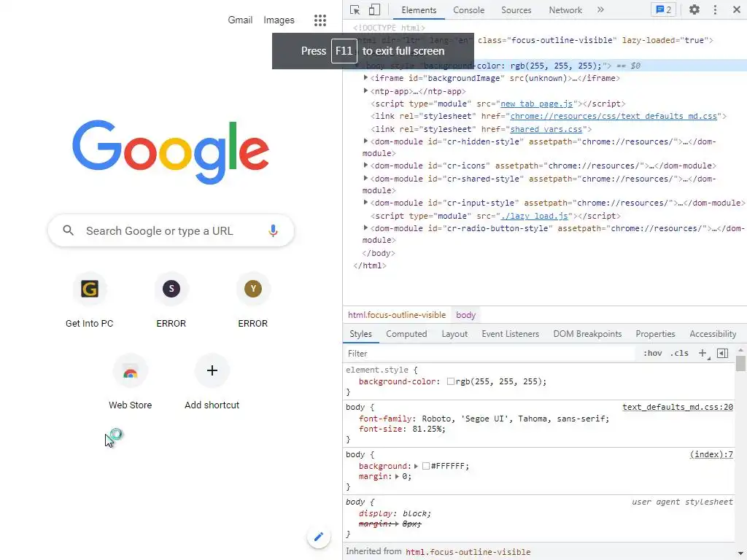Viewport: 747px width, 560px height.
Task: Select the body breadcrumb
Action: tap(465, 315)
